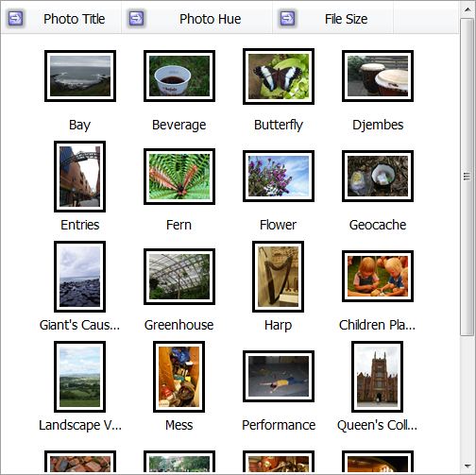This screenshot has height=475, width=476.
Task: Sort by the Photo Hue column header
Action: [210, 19]
